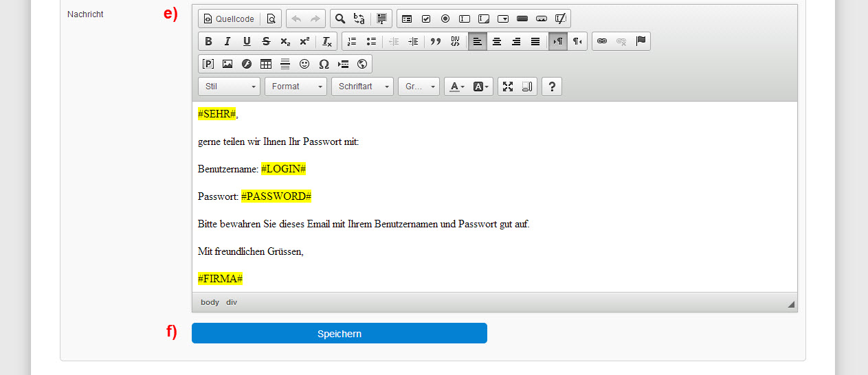This screenshot has height=375, width=868.
Task: Click the remove format icon
Action: click(327, 41)
